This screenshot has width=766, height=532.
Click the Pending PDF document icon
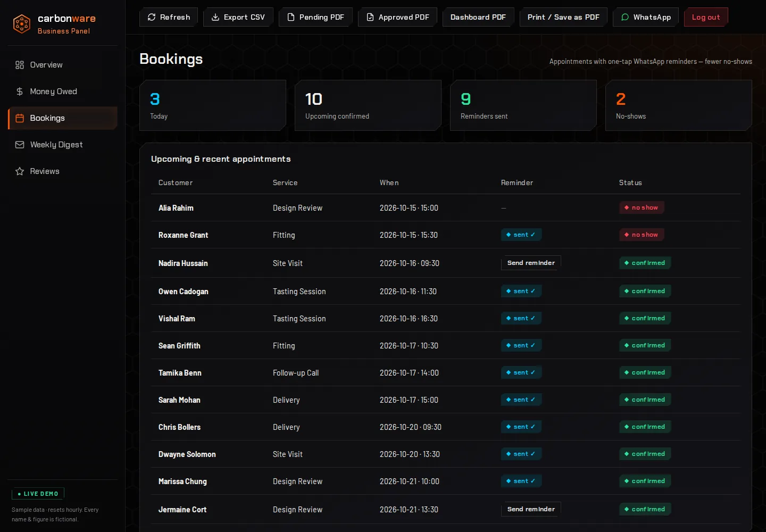(291, 17)
